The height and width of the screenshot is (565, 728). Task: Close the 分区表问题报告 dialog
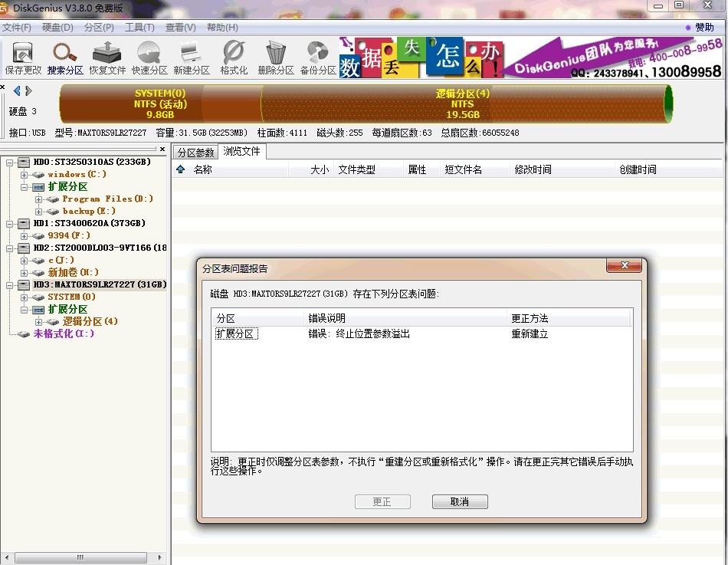click(624, 265)
